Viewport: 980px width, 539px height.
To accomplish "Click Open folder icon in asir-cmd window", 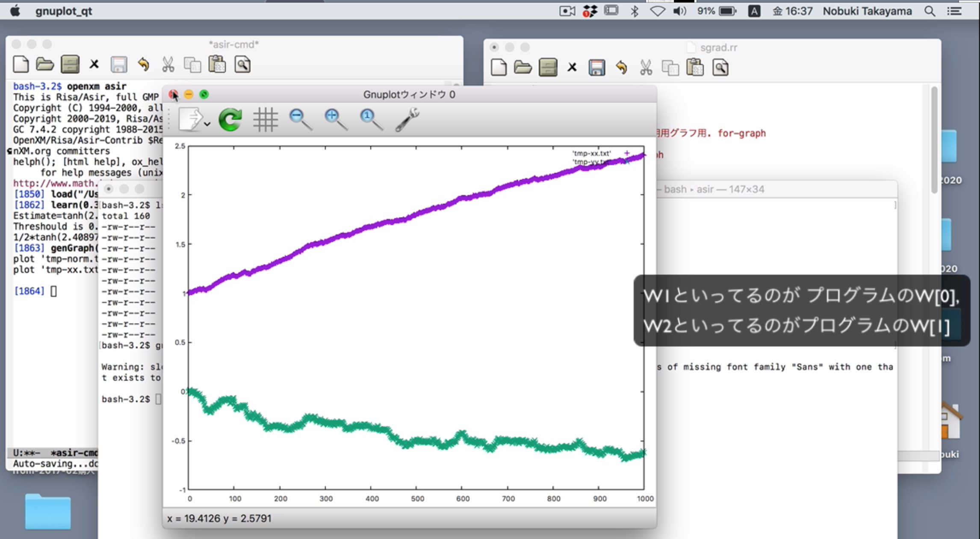I will pos(45,65).
